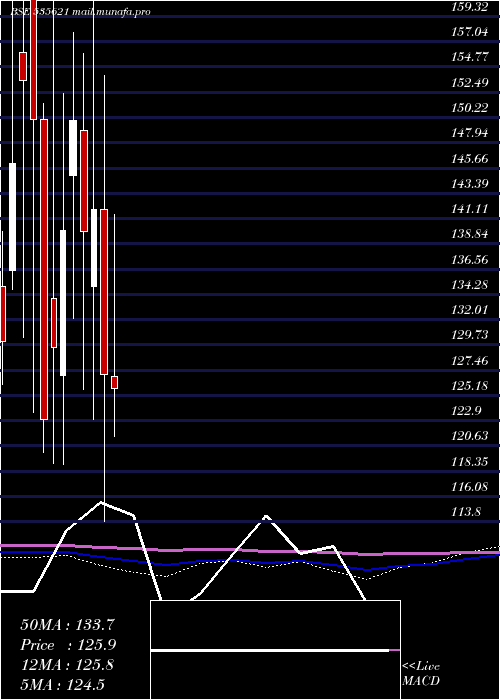Click the 50MA : 133.7 readout
Image resolution: width=500 pixels, height=700 pixels.
[x=67, y=625]
